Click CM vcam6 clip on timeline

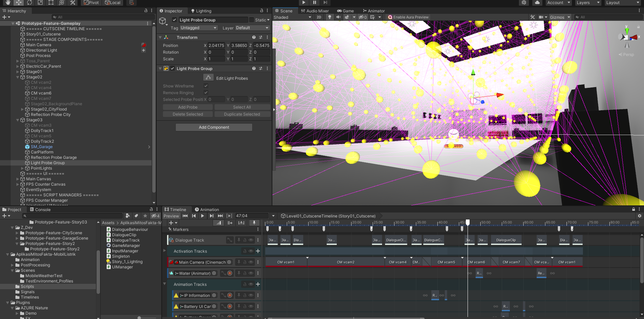pyautogui.click(x=479, y=262)
